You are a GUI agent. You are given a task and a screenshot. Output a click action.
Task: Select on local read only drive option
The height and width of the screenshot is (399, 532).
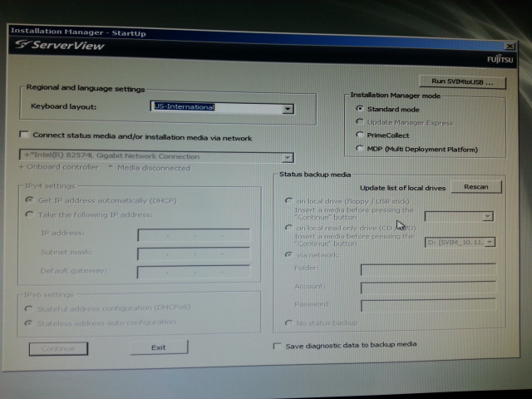pyautogui.click(x=288, y=227)
